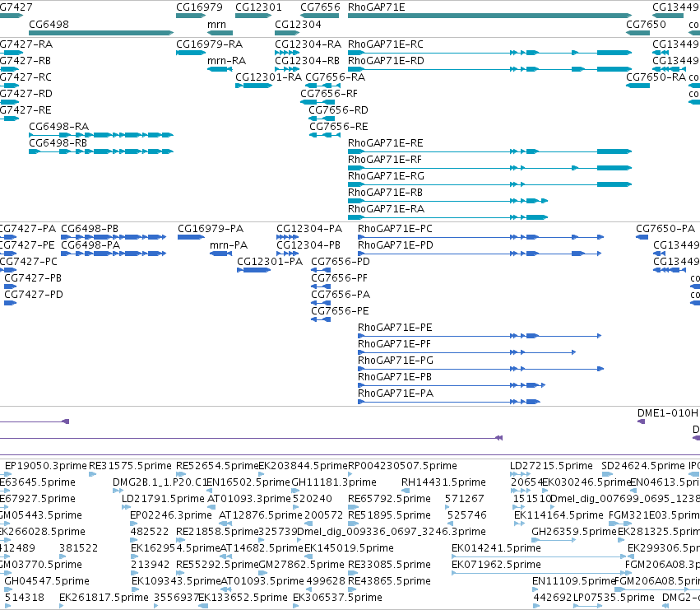Image resolution: width=700 pixels, height=610 pixels.
Task: Select protein RhoGAP71E-PD label
Action: (x=396, y=246)
